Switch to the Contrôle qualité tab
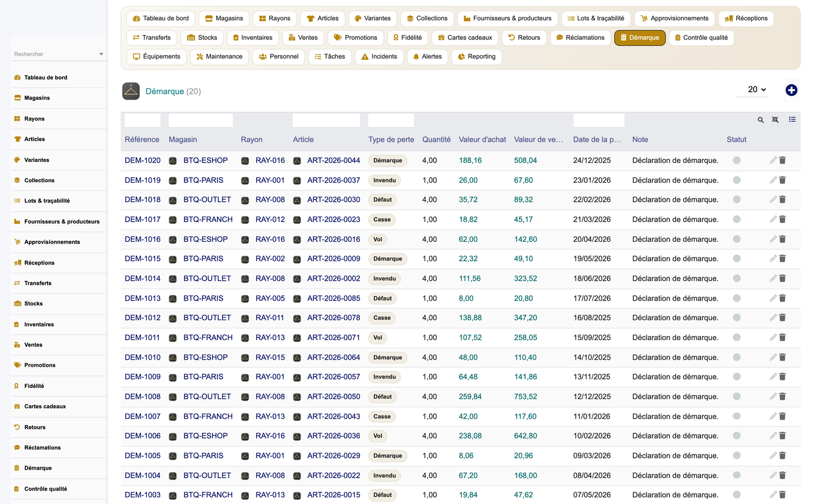This screenshot has width=815, height=504. 701,38
